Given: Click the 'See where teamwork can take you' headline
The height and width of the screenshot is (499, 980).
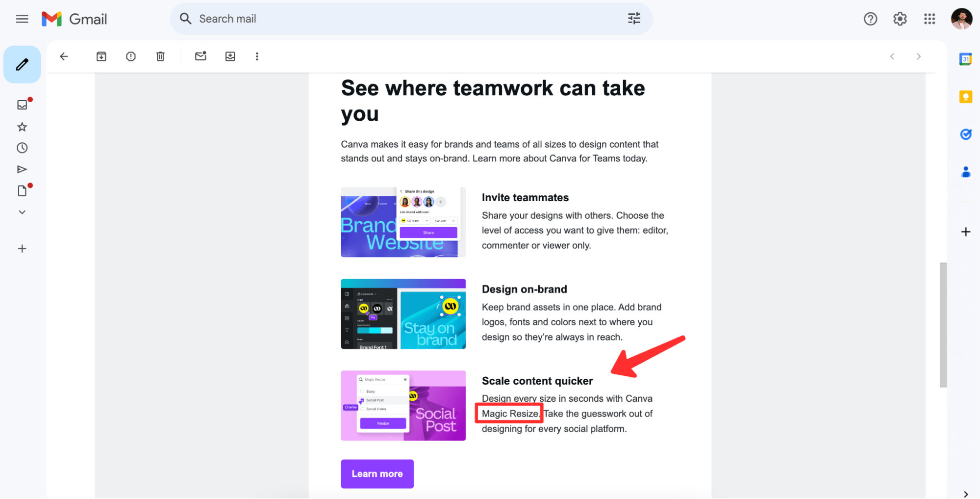Looking at the screenshot, I should (x=493, y=101).
